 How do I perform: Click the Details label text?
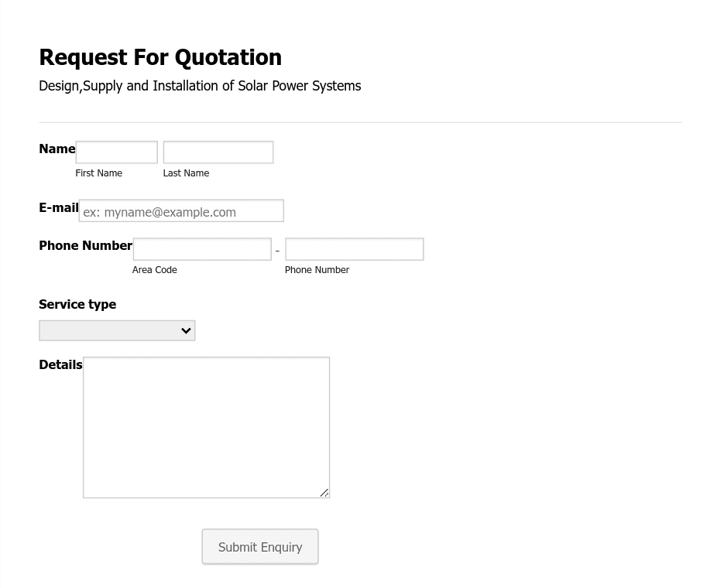[x=60, y=365]
